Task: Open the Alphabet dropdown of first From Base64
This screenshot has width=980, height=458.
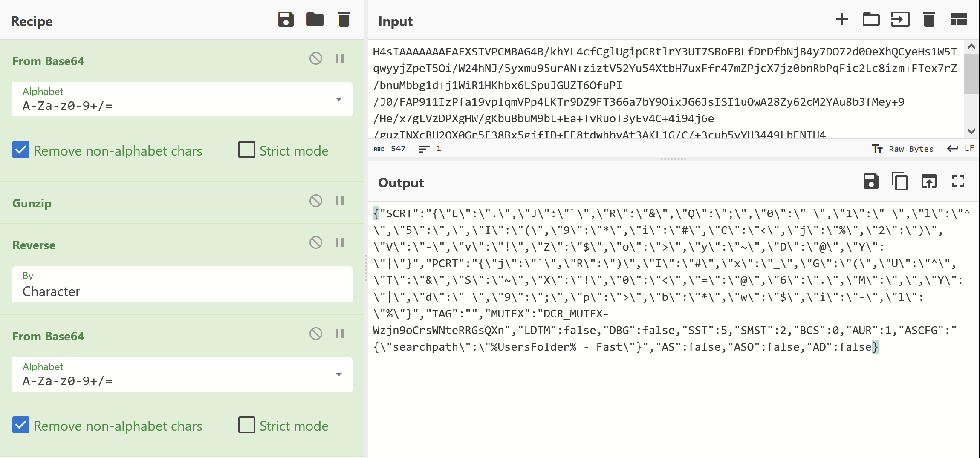Action: click(x=338, y=99)
